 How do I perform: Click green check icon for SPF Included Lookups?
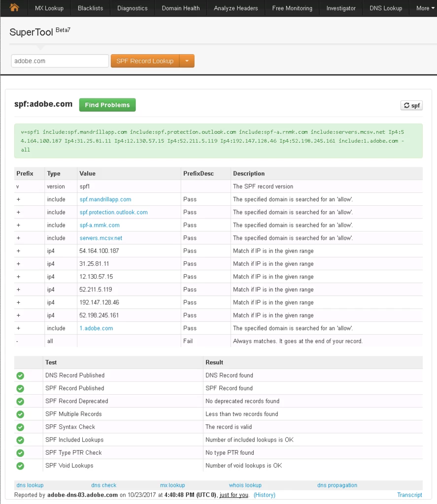(20, 440)
